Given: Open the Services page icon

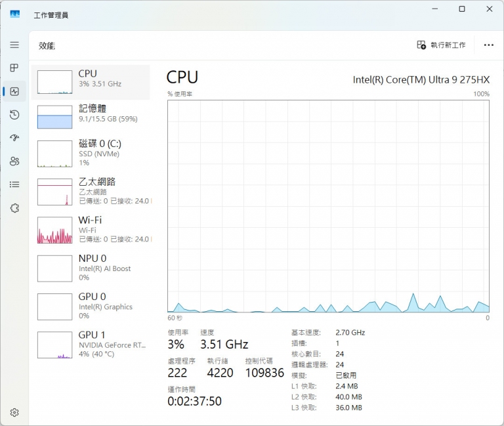Looking at the screenshot, I should tap(14, 208).
